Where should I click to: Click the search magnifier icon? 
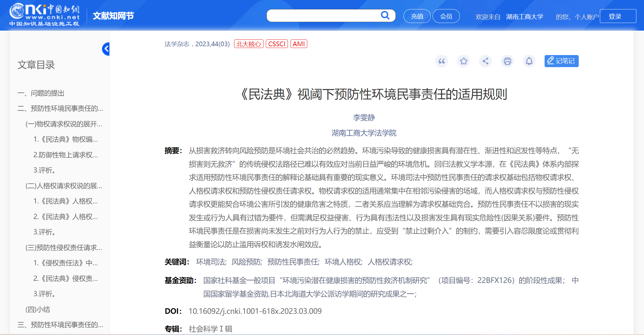(385, 15)
